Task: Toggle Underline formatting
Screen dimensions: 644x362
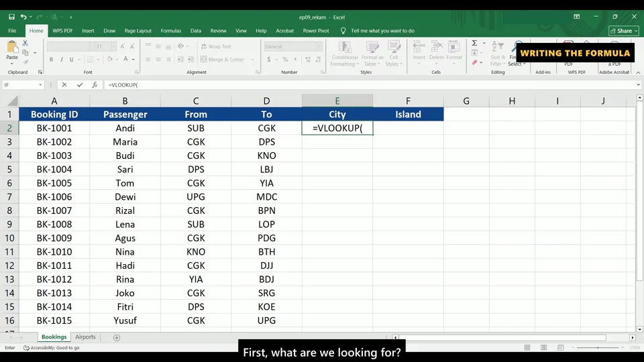Action: click(72, 60)
